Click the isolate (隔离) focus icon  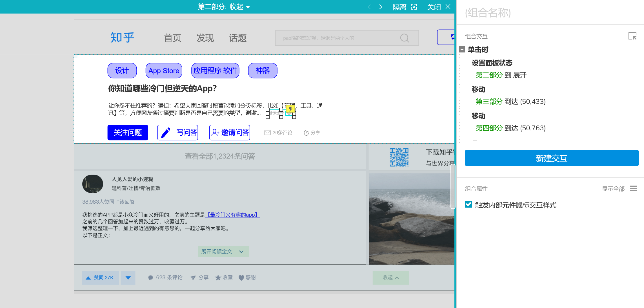[x=414, y=7]
